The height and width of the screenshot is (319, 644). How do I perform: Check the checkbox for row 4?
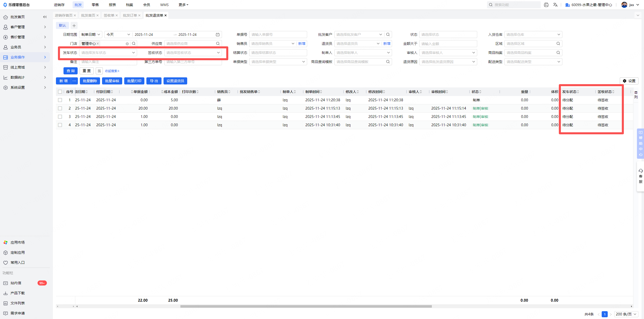(60, 125)
